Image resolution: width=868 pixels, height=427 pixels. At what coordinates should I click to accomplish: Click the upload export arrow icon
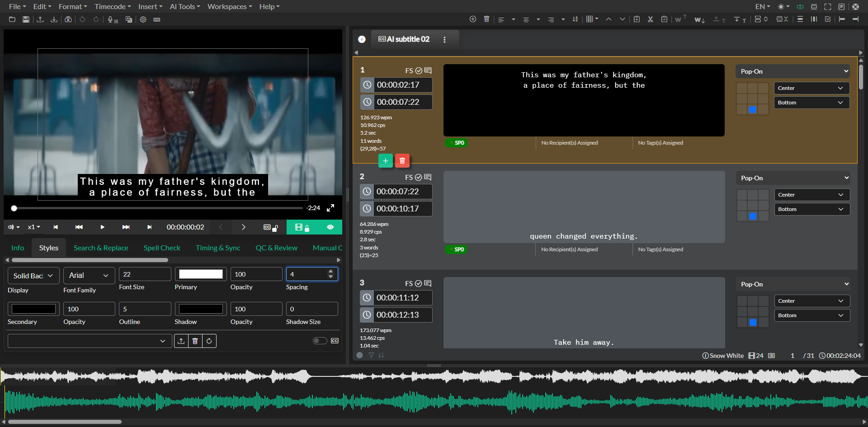pos(40,19)
